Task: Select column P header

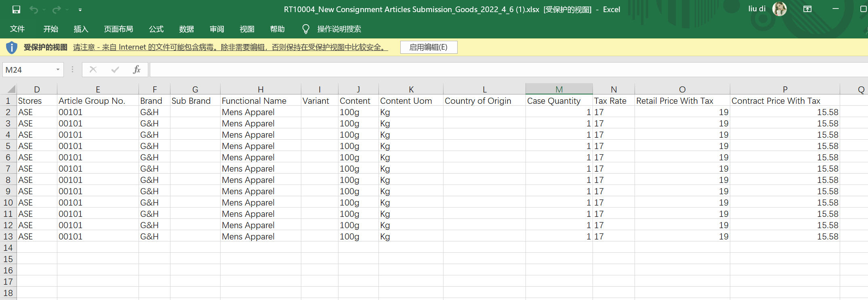Action: tap(785, 89)
